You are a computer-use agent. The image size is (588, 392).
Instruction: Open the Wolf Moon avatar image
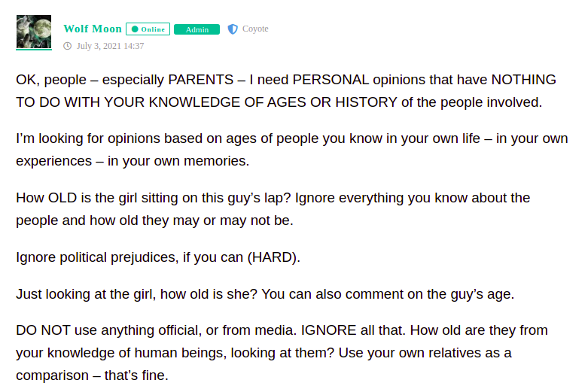[34, 32]
